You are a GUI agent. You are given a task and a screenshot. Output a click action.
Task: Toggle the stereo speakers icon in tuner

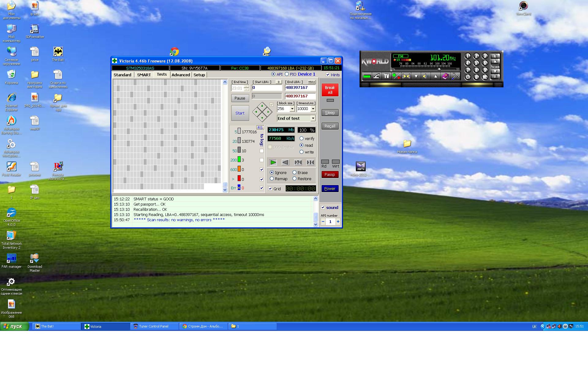pos(406,76)
